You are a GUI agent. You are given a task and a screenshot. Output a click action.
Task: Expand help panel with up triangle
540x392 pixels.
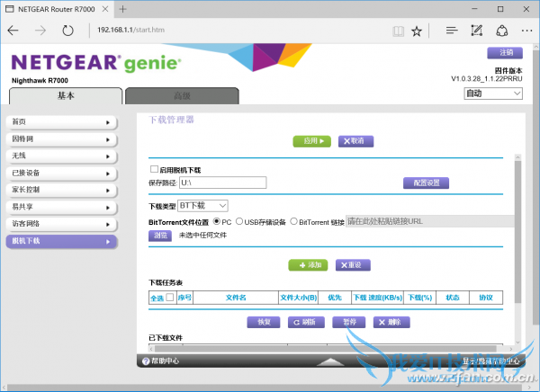coord(330,361)
